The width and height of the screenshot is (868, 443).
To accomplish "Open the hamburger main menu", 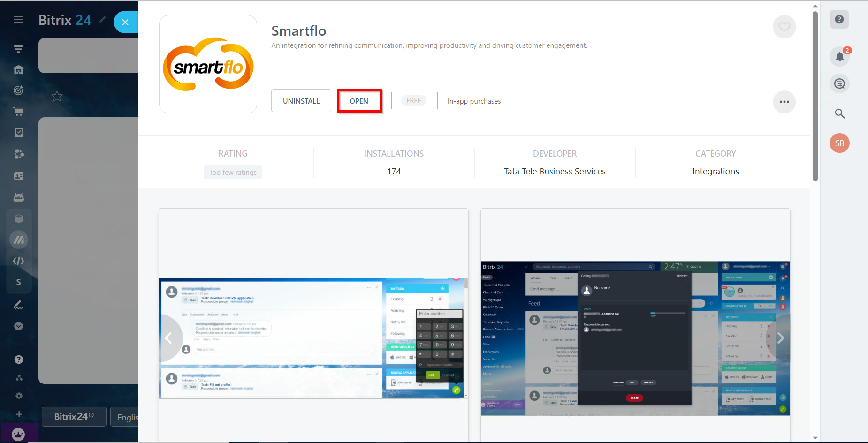I will (19, 20).
